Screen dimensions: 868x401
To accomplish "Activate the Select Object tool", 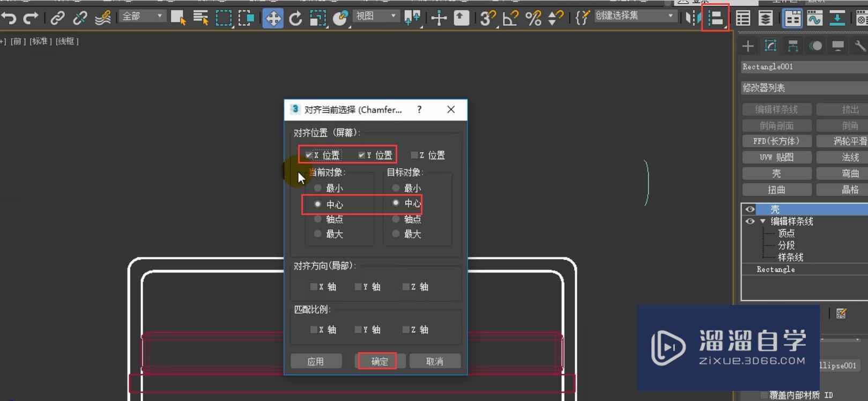I will [178, 18].
